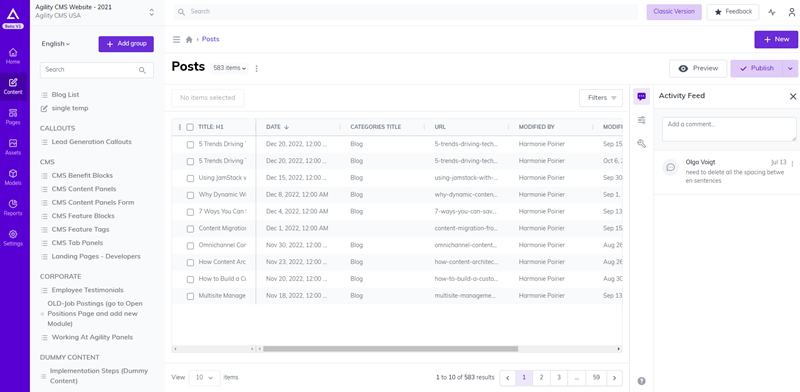Go to page 59 of results
Screen dimensions: 800x392
[596, 378]
